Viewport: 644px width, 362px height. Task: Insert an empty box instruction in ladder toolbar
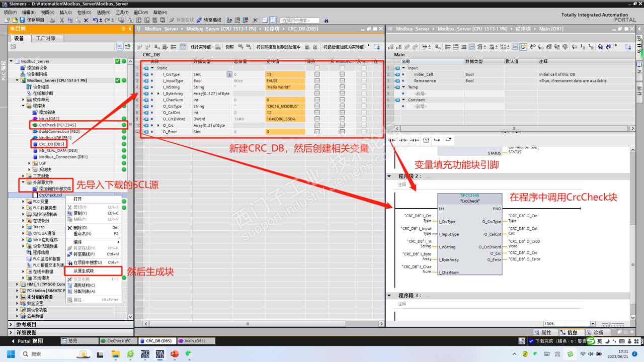426,140
